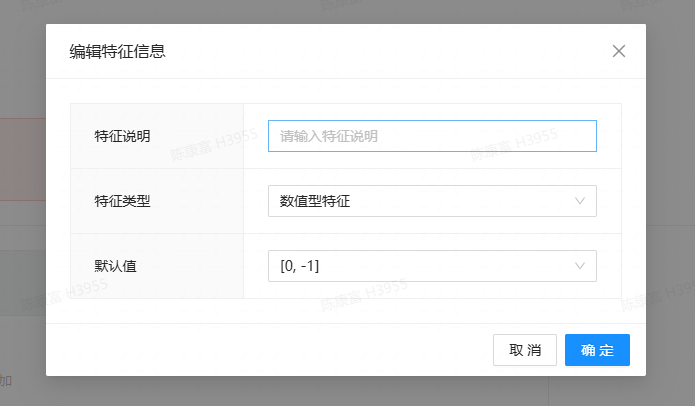
Task: Click the partially hidden 加 text bottom-left
Action: click(x=6, y=380)
